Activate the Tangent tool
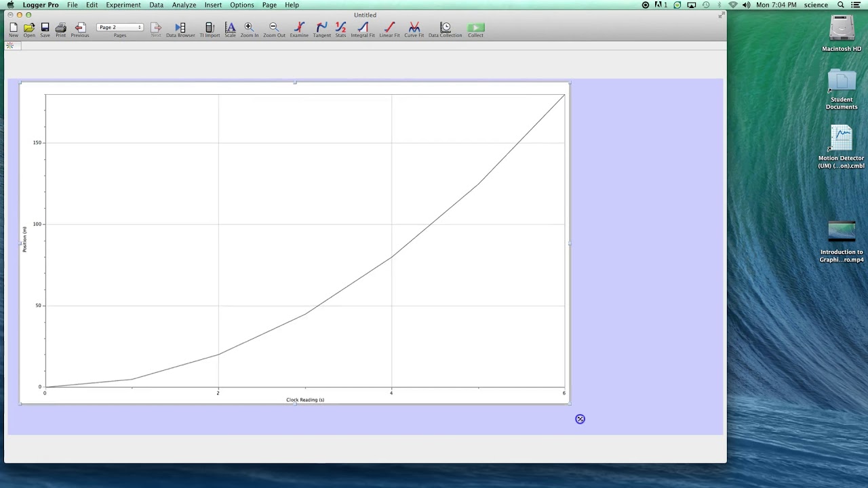The height and width of the screenshot is (488, 868). click(321, 28)
